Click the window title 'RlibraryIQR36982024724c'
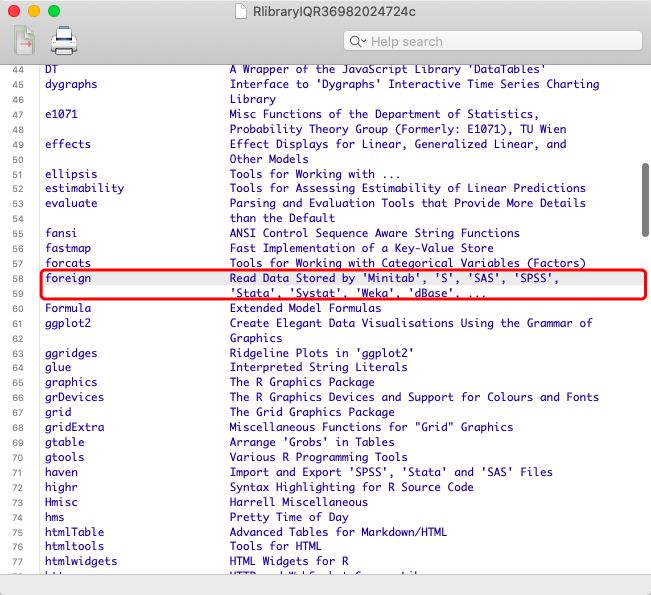This screenshot has height=595, width=651. coord(335,10)
